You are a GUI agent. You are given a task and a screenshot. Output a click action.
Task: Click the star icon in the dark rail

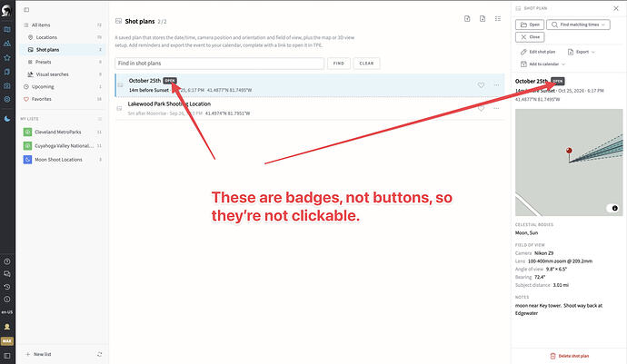click(7, 58)
